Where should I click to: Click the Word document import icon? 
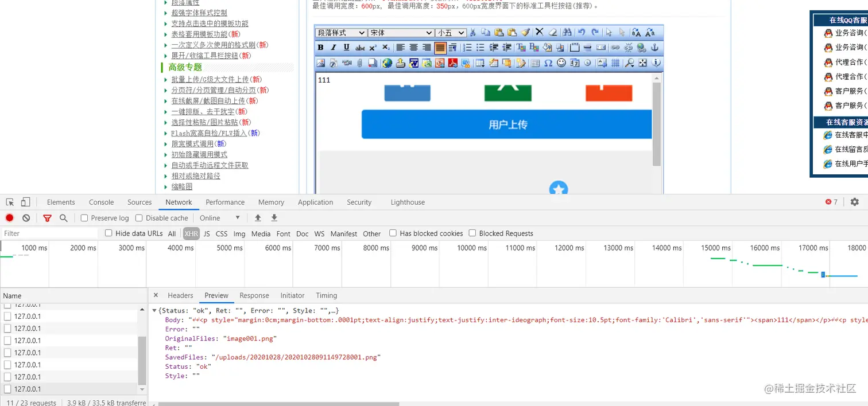point(413,63)
